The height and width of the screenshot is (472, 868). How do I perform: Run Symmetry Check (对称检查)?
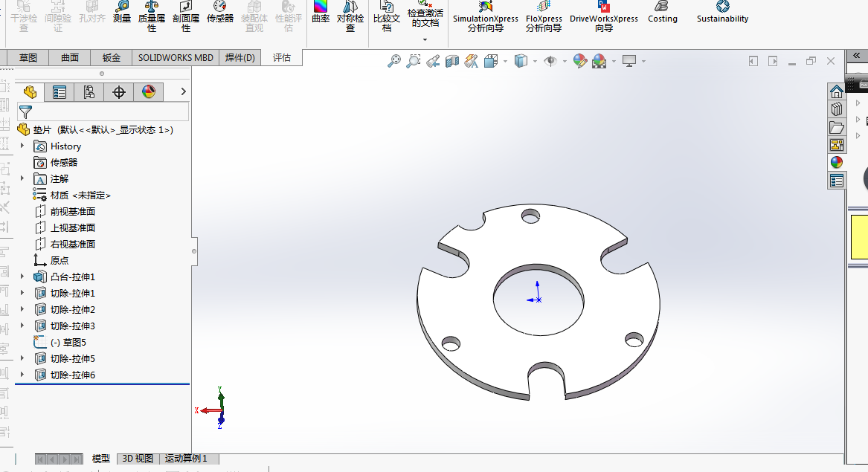point(350,16)
